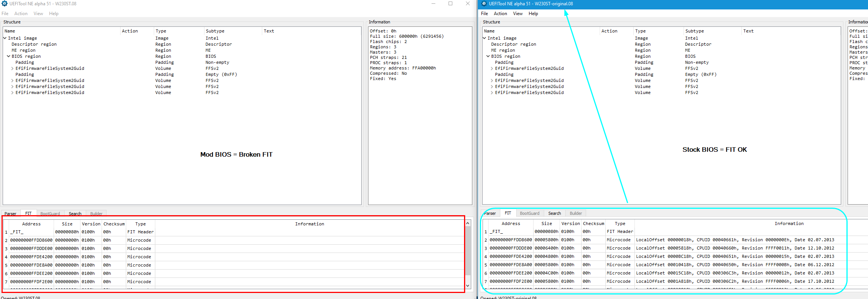Click UEFITool app icon in left window title
This screenshot has width=868, height=299.
[x=5, y=4]
